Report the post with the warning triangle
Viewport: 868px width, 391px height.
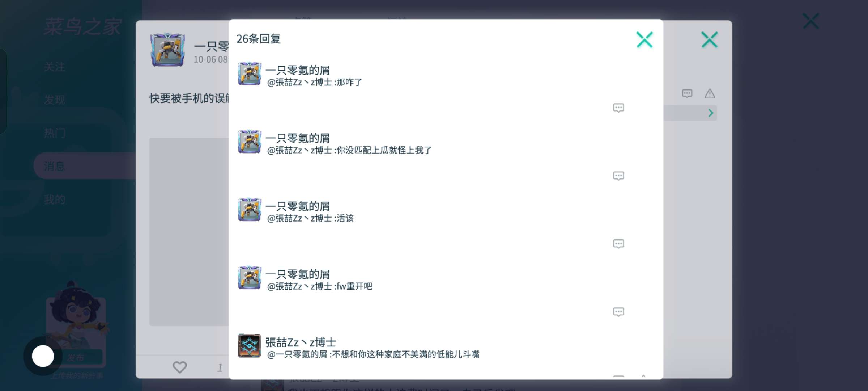[x=710, y=94]
